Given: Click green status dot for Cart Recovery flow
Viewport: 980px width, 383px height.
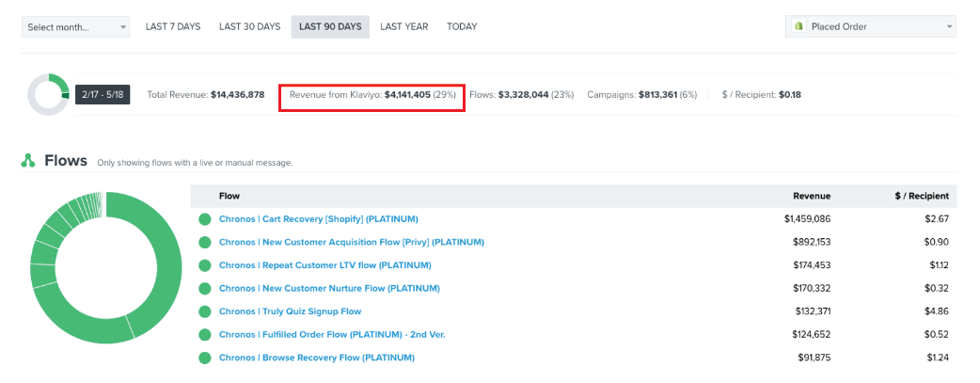Looking at the screenshot, I should point(205,219).
